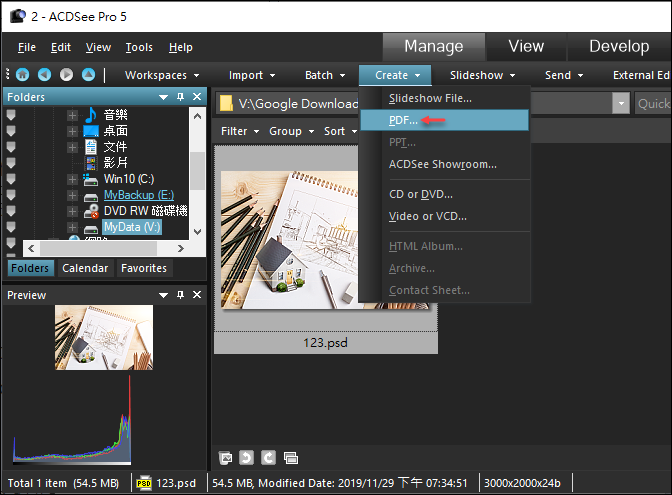Viewport: 672px width, 495px height.
Task: Click the rotate left icon below thumbnails
Action: [246, 458]
